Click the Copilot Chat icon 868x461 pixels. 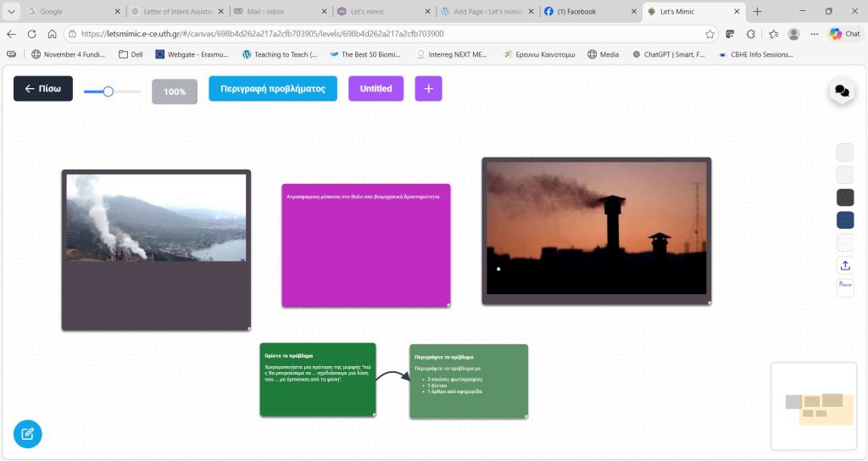coord(844,34)
